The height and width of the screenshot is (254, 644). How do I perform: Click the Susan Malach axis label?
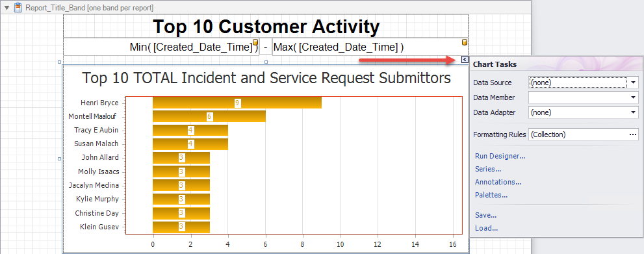click(x=97, y=144)
